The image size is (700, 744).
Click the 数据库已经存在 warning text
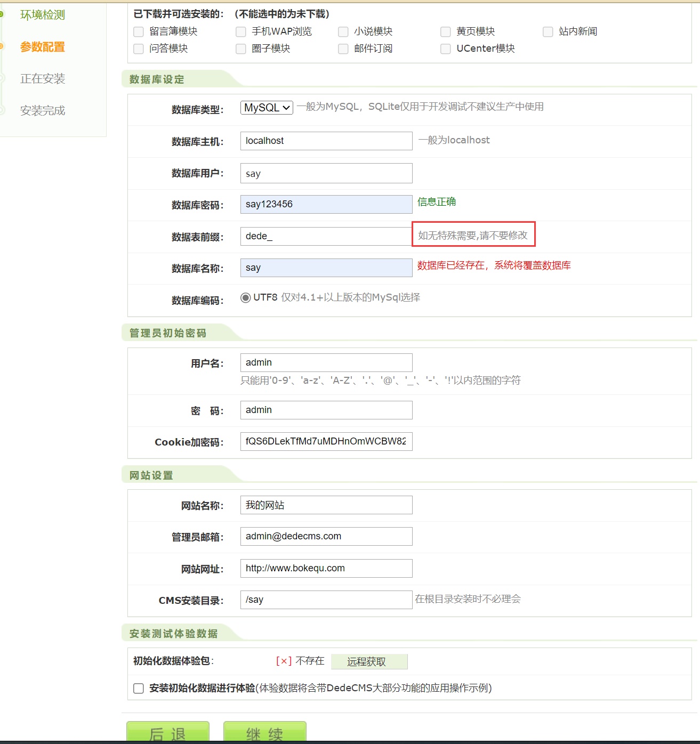tap(494, 265)
